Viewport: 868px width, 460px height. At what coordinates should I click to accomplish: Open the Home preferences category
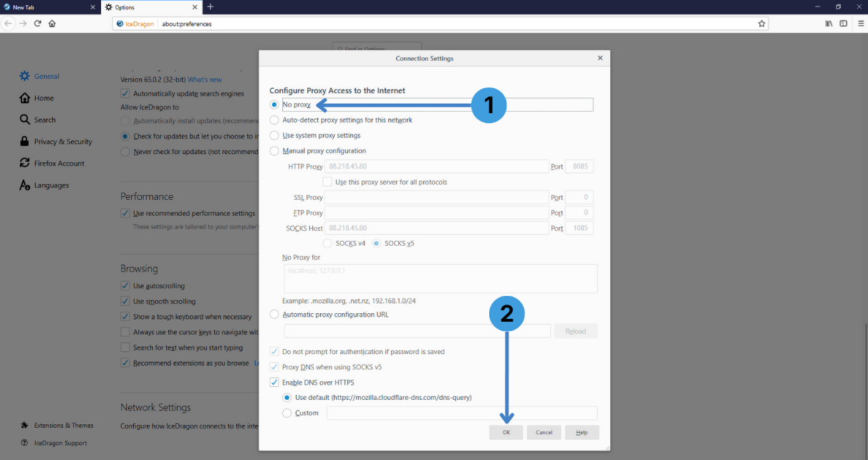[x=37, y=98]
